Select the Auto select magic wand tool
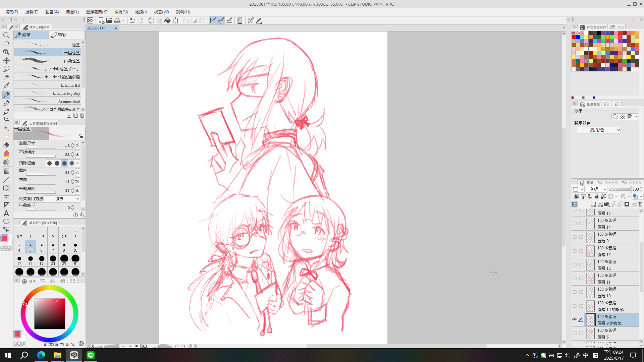This screenshot has width=644, height=362. tap(6, 77)
